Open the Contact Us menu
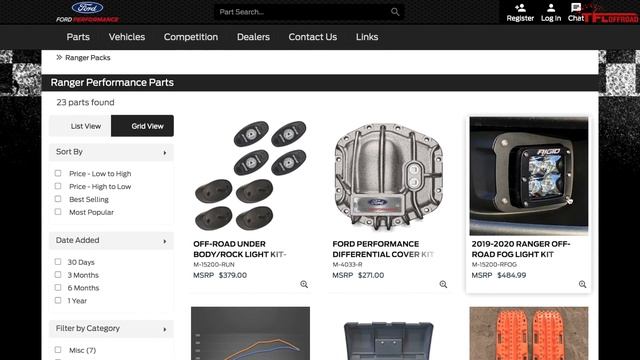Viewport: 640px width, 360px height. pyautogui.click(x=313, y=37)
